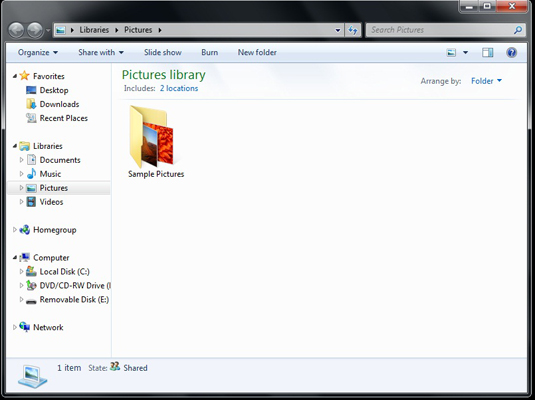Viewport: 535px width, 400px height.
Task: Open the 2 locations link
Action: coord(179,88)
